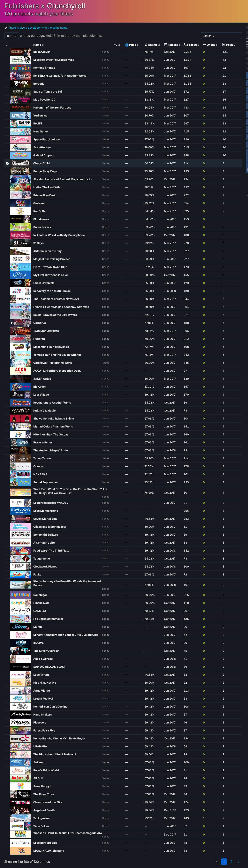Open the Saga of Tanya the Evil entry

48,92
